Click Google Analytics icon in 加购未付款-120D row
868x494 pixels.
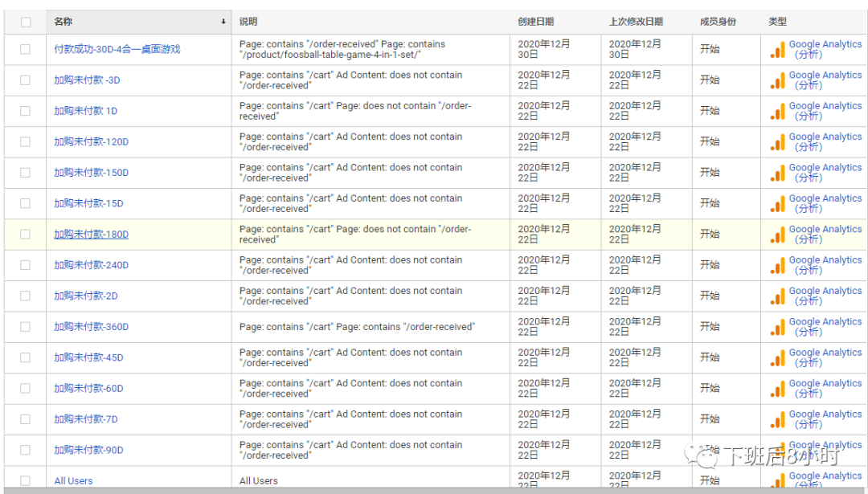point(777,143)
